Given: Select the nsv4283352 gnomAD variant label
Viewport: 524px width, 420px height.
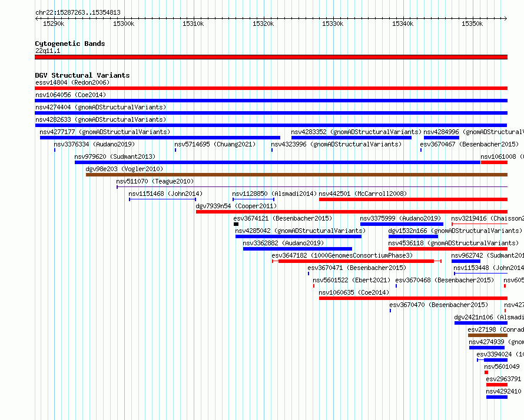Looking at the screenshot, I should pos(356,132).
